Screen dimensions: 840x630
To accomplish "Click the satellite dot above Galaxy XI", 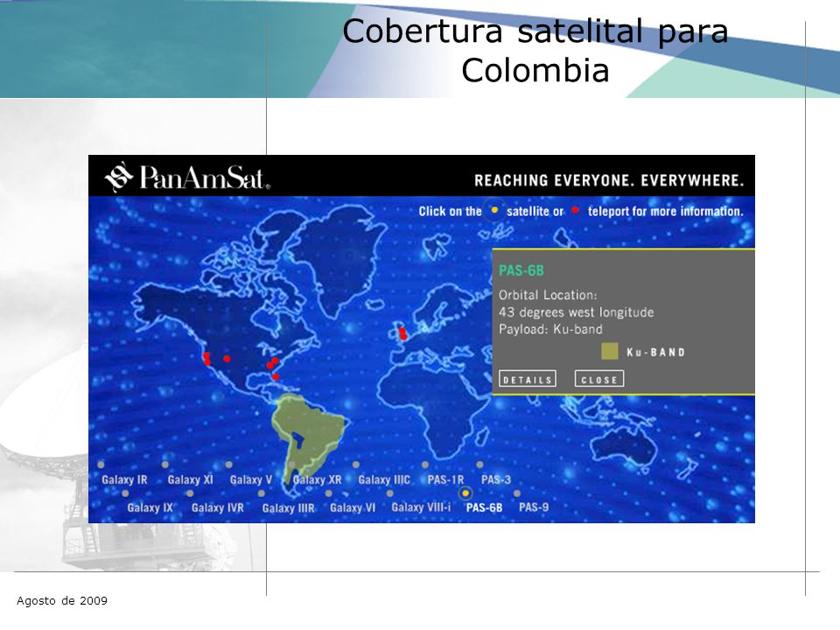I will tap(165, 465).
